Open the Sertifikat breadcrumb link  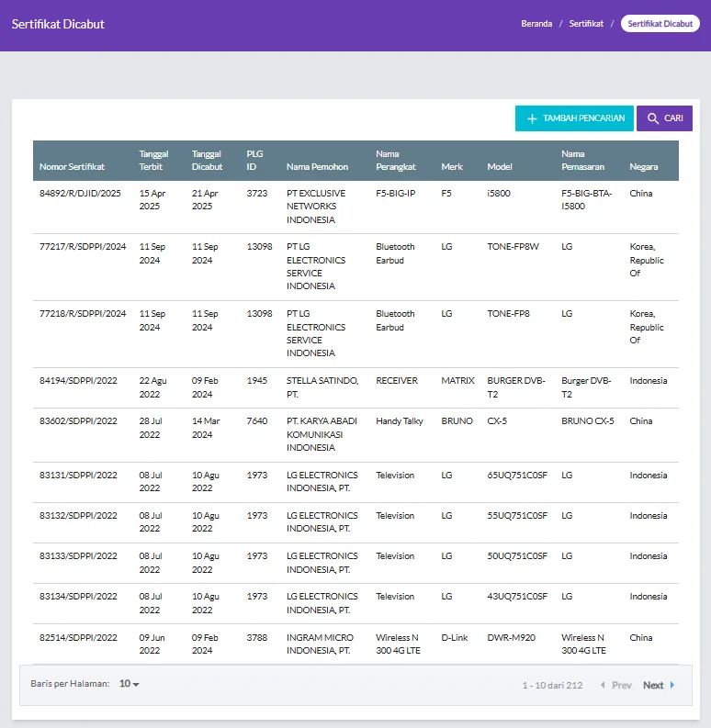click(x=586, y=24)
